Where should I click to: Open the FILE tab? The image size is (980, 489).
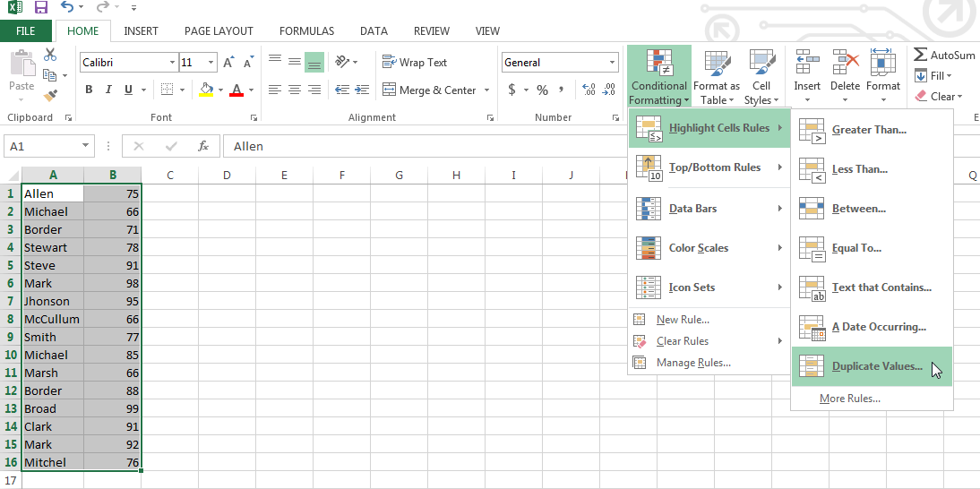click(x=26, y=30)
